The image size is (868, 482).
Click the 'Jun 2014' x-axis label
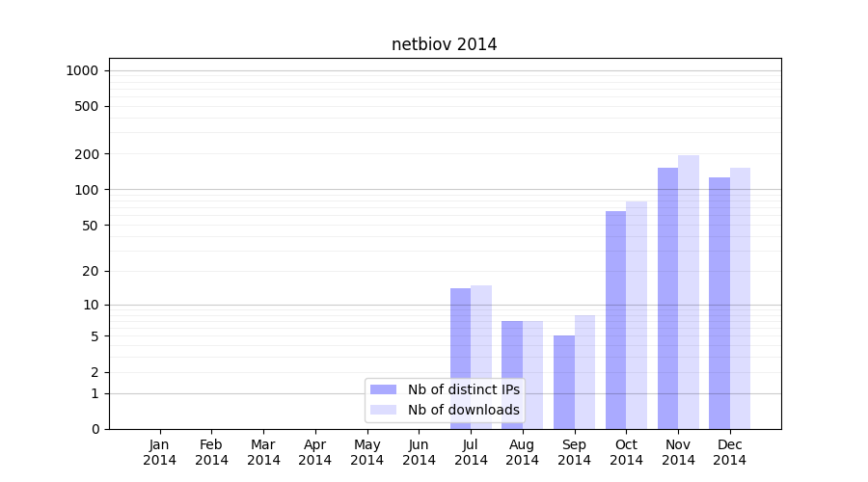click(419, 452)
